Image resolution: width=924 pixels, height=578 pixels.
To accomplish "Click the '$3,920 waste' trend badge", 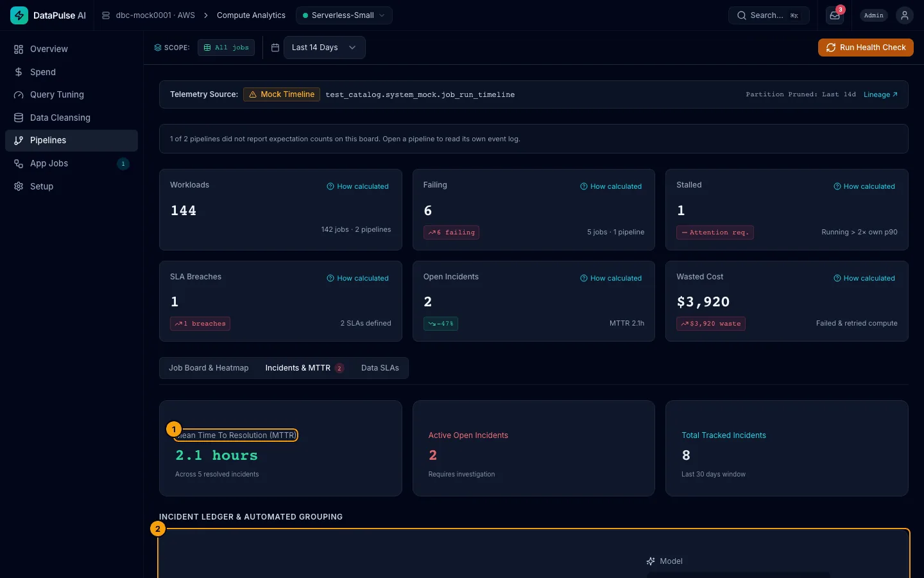I will [x=711, y=324].
